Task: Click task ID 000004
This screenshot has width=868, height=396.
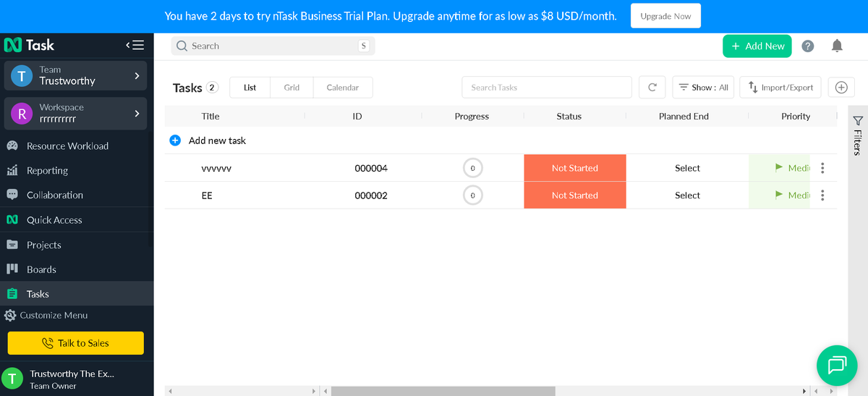Action: 371,168
